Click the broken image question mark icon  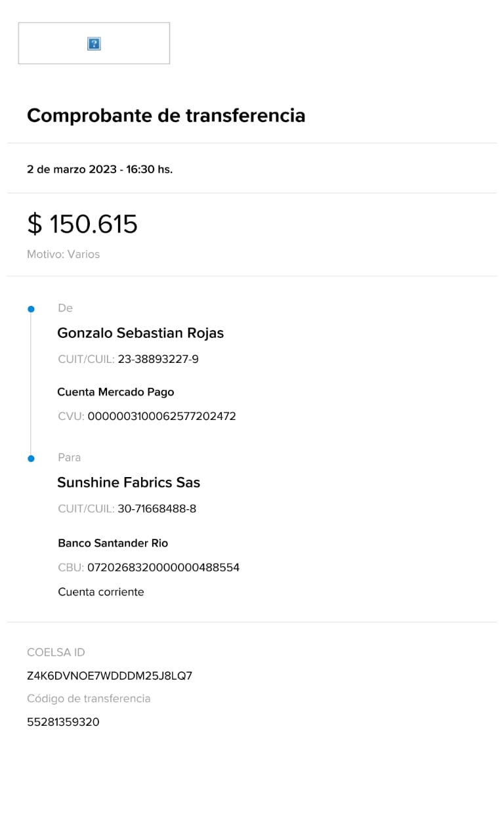pyautogui.click(x=94, y=44)
